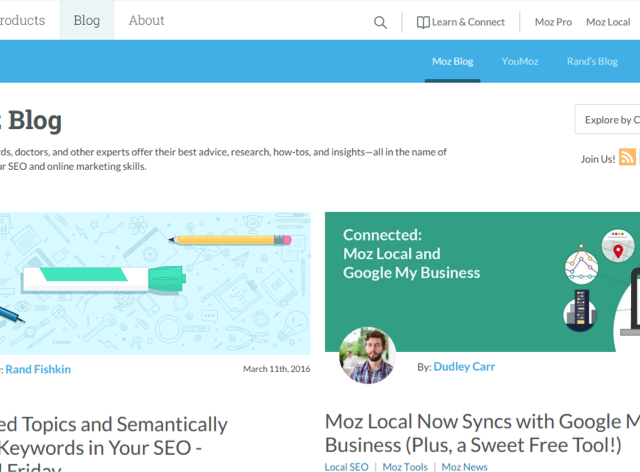640x472 pixels.
Task: Open author Rand Fishkin's profile
Action: [x=38, y=369]
